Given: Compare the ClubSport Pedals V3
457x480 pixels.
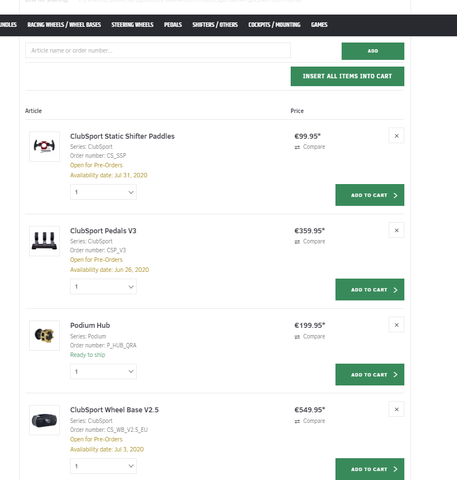Looking at the screenshot, I should tap(310, 242).
